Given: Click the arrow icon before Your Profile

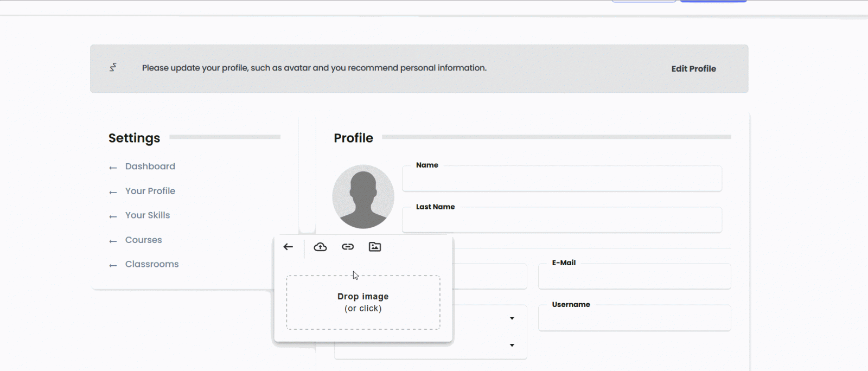Looking at the screenshot, I should coord(113,192).
